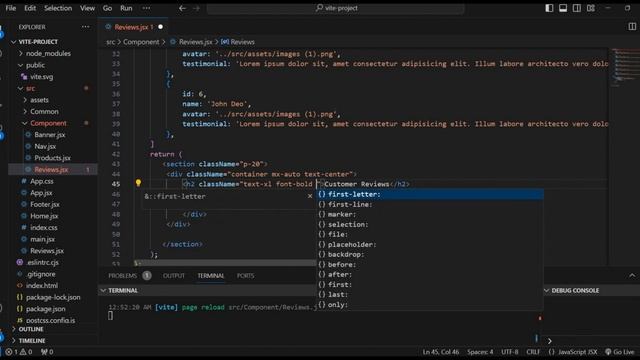Click the unsaved dot on Reviews.jsx tab
The width and height of the screenshot is (640, 360).
[x=160, y=27]
